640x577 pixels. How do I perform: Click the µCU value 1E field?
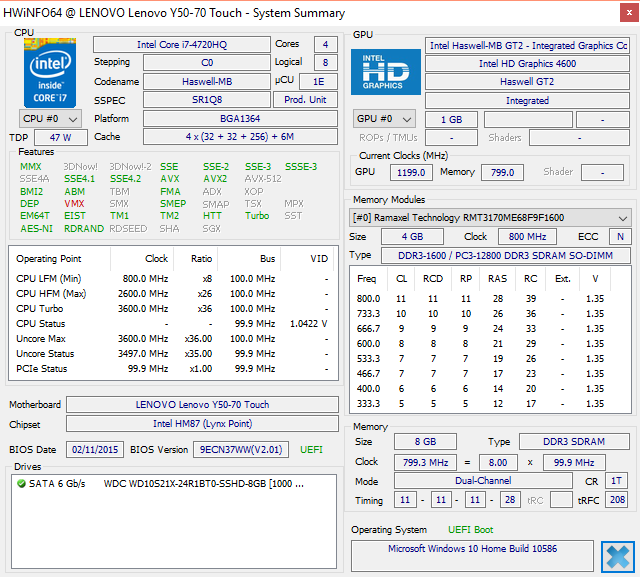click(x=318, y=82)
